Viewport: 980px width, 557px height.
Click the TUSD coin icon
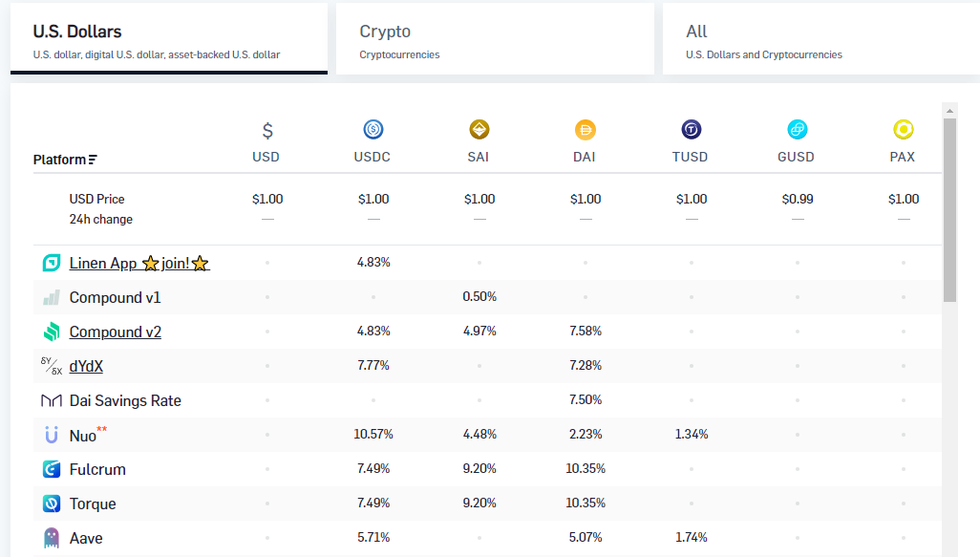[x=692, y=129]
